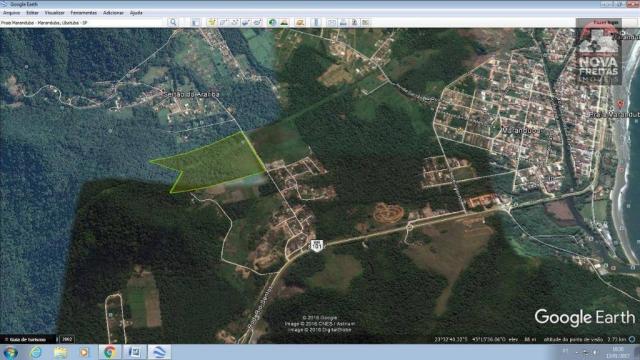The image size is (640, 360).
Task: Toggle the sidebar panel icon
Action: coord(196,22)
